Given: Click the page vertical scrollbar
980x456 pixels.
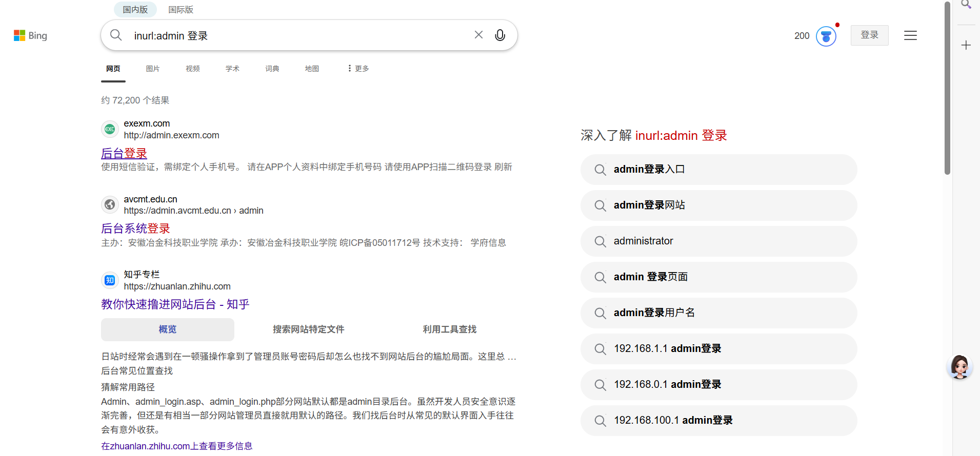Looking at the screenshot, I should [x=947, y=88].
